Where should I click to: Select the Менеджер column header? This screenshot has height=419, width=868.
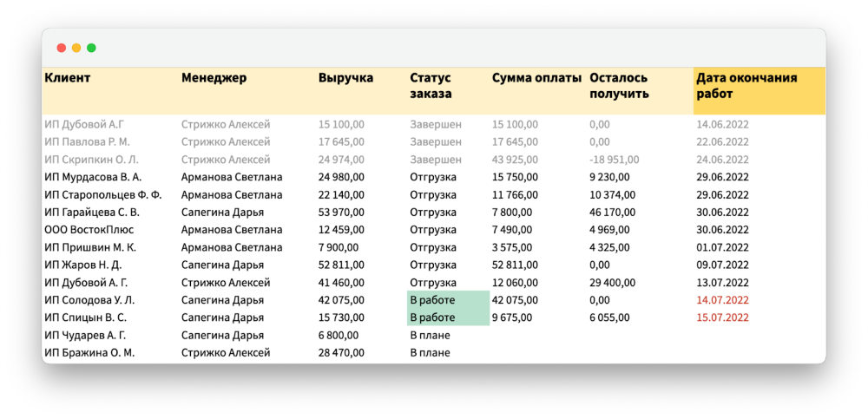click(214, 78)
